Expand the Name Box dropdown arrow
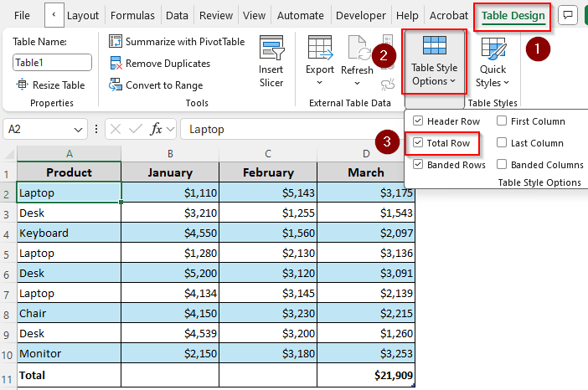Viewport: 588px width, 390px height. click(x=79, y=129)
